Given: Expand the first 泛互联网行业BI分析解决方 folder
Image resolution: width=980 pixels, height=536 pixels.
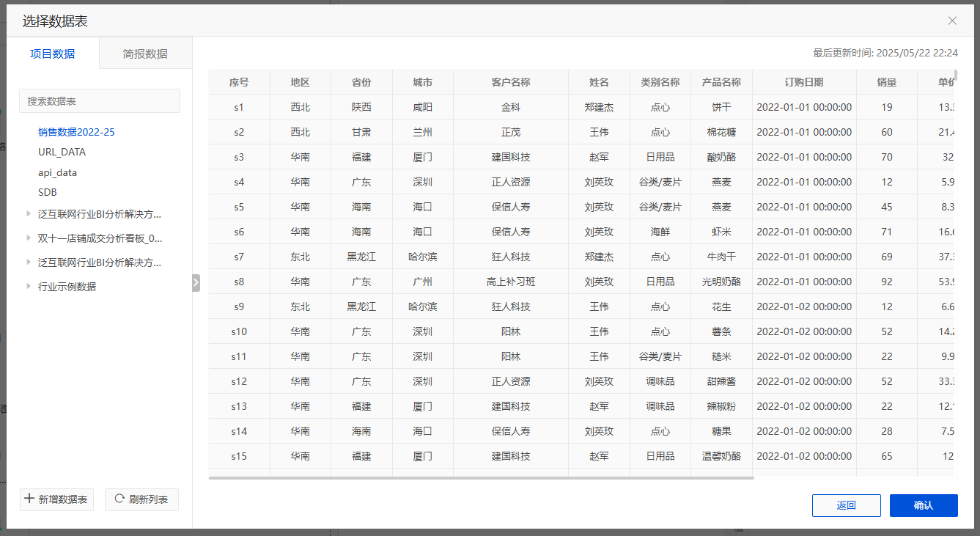Looking at the screenshot, I should tap(29, 214).
